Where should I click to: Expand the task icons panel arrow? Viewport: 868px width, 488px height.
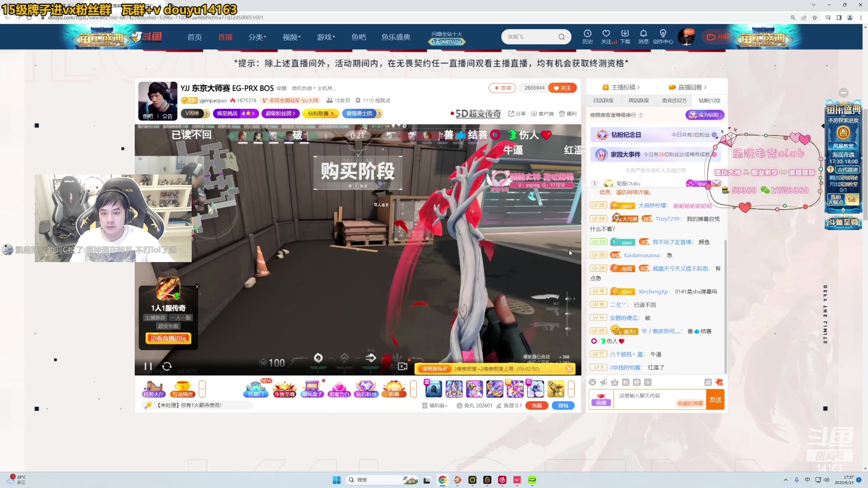click(x=202, y=389)
